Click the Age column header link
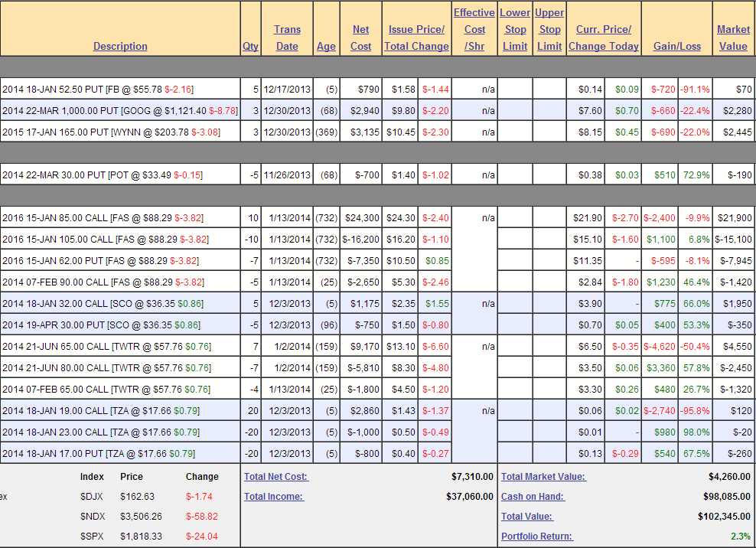Image resolution: width=756 pixels, height=548 pixels. click(x=326, y=46)
